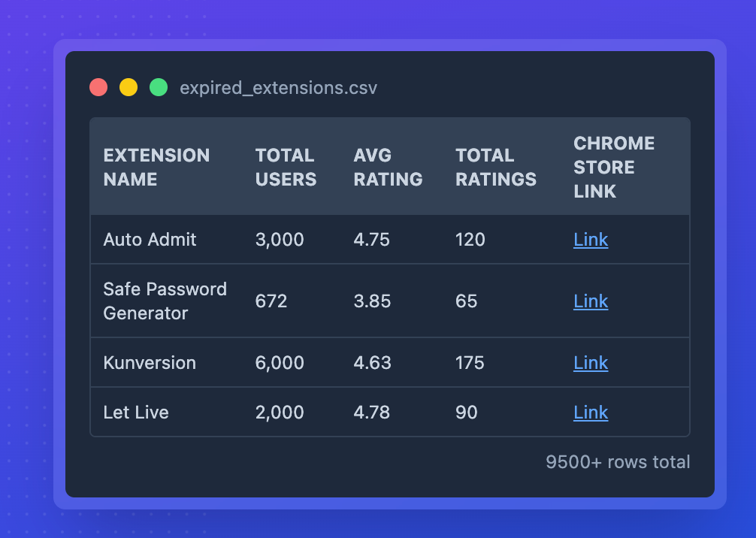Click the Let Live extension name cell

(136, 413)
